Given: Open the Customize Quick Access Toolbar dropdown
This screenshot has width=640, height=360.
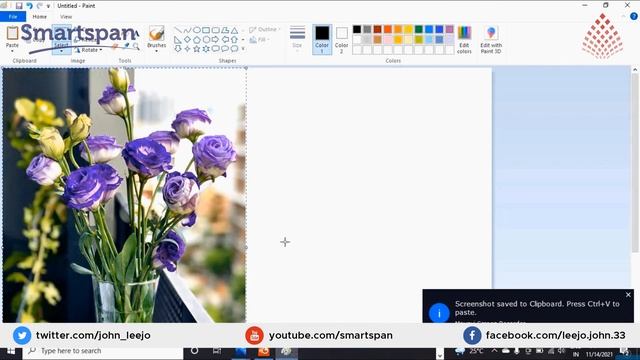Looking at the screenshot, I should pos(48,6).
